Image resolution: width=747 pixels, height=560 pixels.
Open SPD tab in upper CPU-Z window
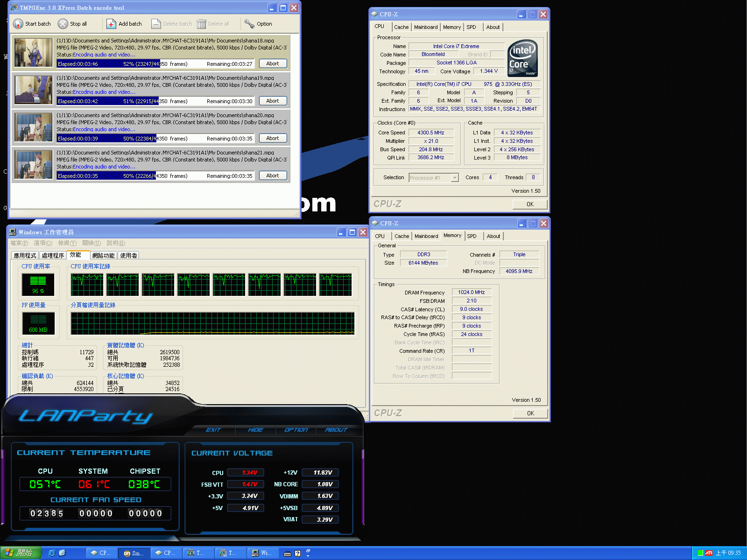point(472,27)
